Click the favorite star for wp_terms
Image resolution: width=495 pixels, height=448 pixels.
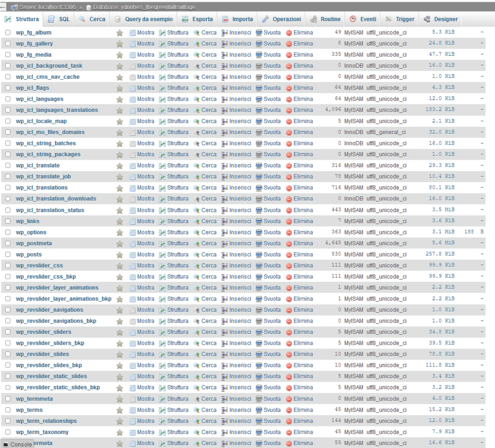pyautogui.click(x=119, y=411)
